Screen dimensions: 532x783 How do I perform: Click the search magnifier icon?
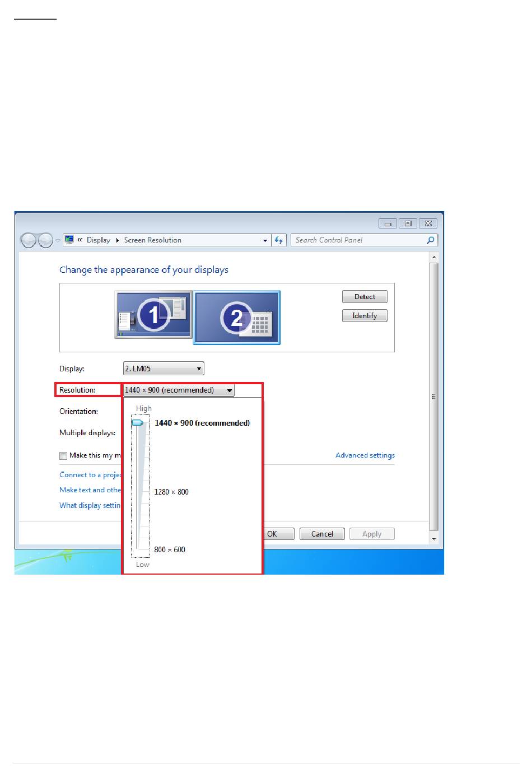pos(431,240)
